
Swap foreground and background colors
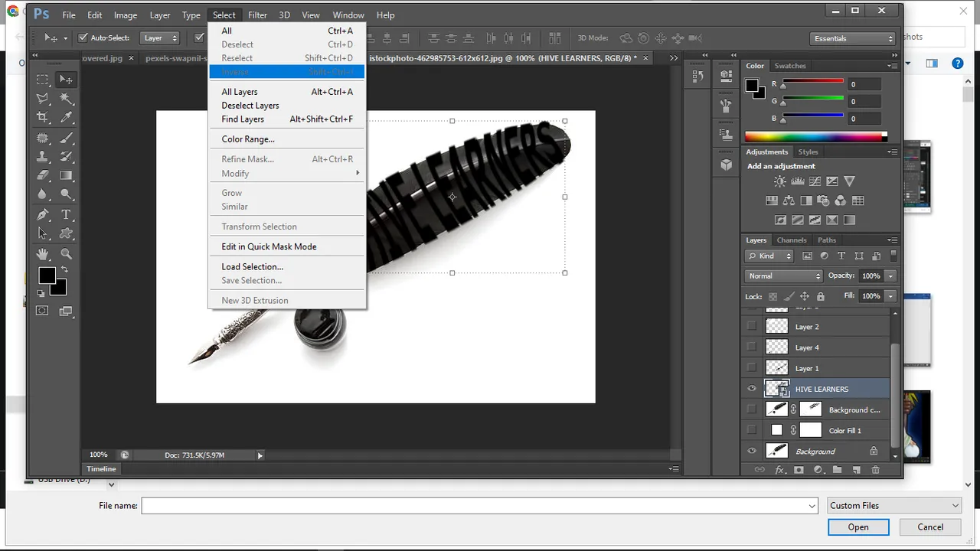click(64, 270)
